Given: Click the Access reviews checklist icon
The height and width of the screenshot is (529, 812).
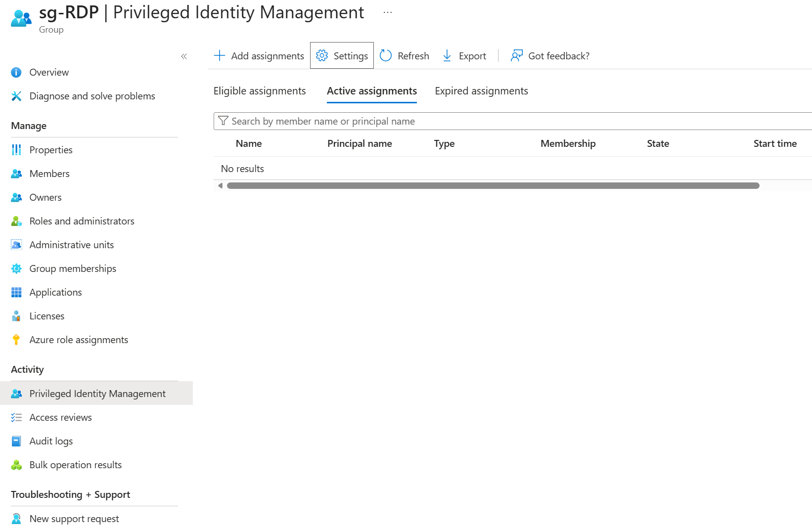Looking at the screenshot, I should click(x=16, y=417).
